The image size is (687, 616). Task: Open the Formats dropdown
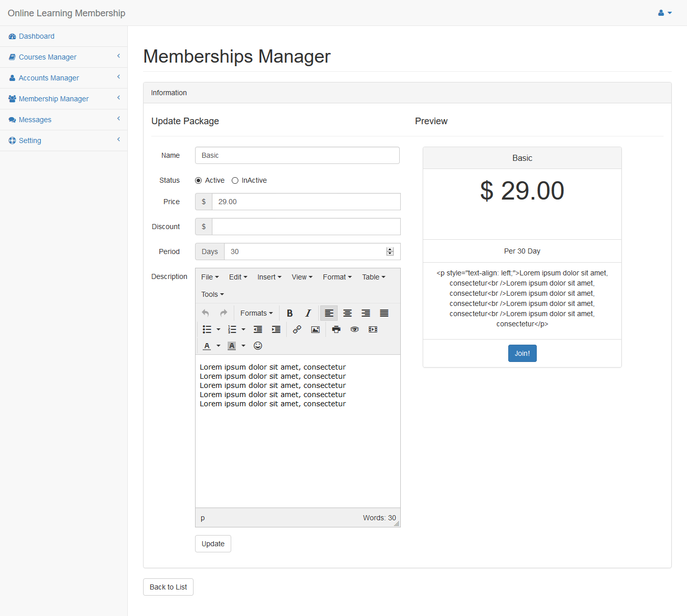(x=256, y=313)
